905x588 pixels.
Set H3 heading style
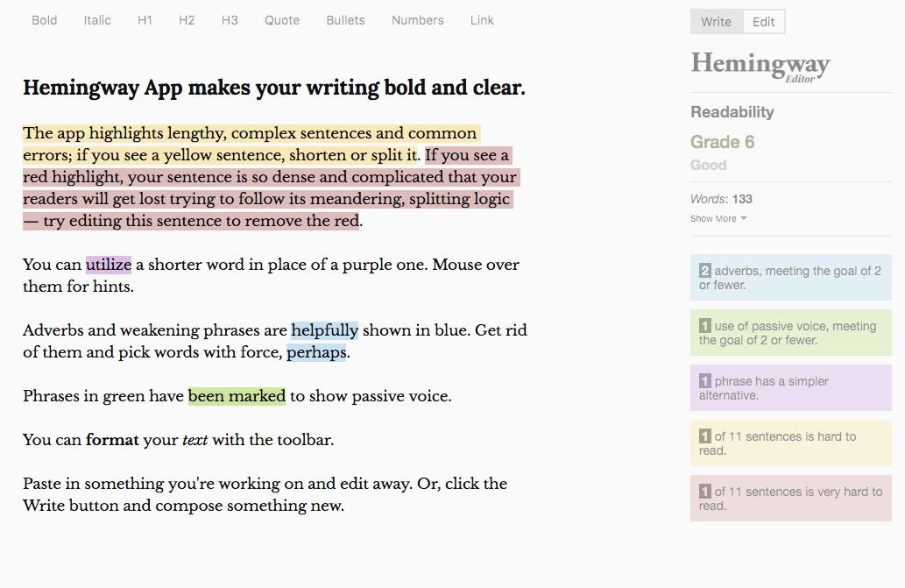click(230, 20)
